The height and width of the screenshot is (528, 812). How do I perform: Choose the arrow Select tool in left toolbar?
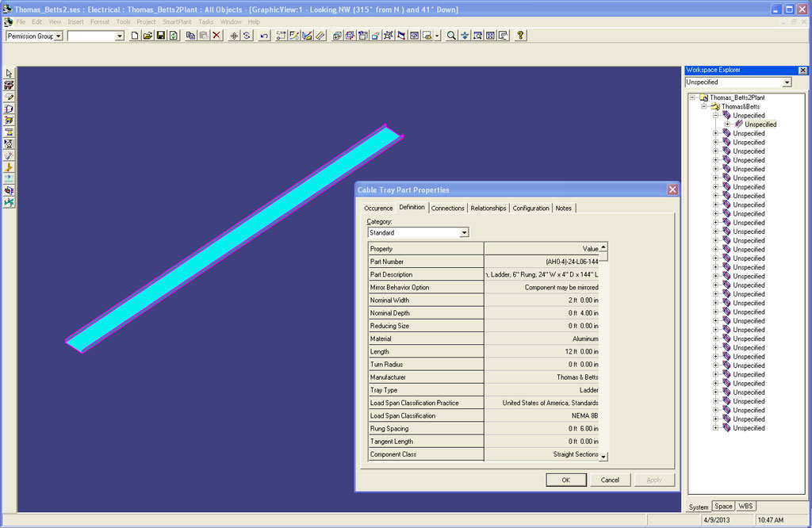coord(9,73)
